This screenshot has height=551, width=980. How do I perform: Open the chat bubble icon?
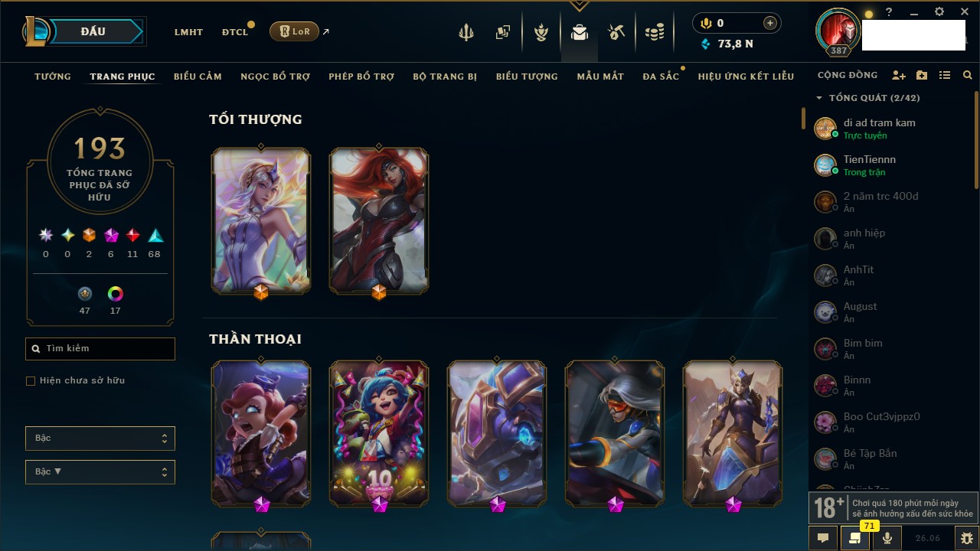pos(823,538)
